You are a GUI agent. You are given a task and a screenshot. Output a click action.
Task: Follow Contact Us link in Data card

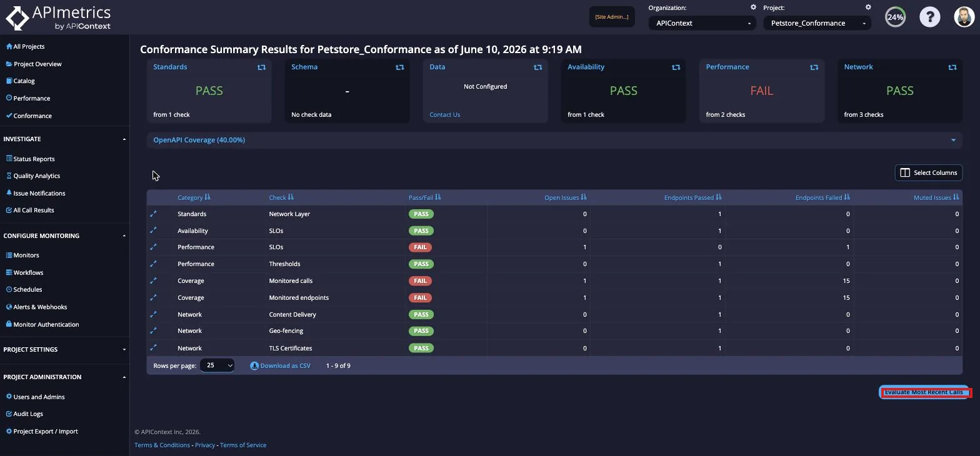(444, 114)
